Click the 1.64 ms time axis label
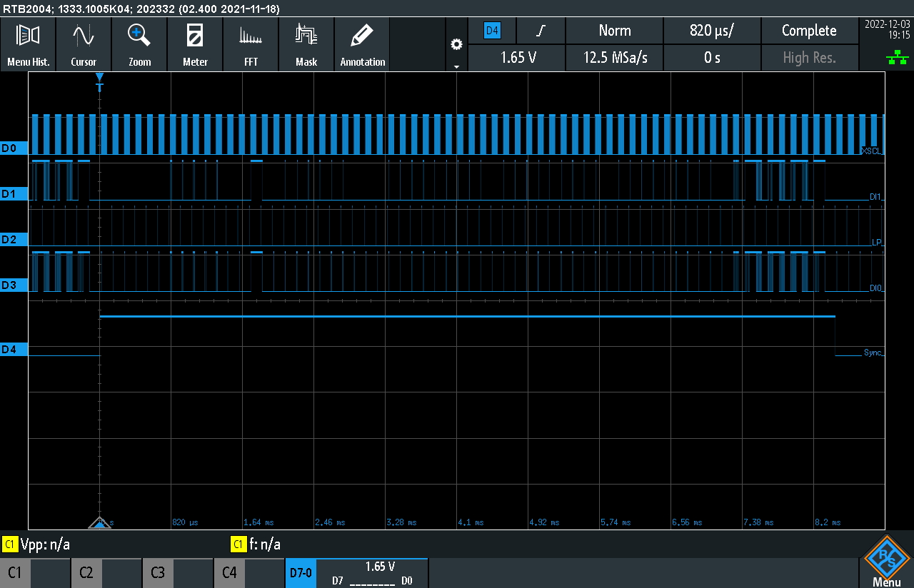 (258, 522)
